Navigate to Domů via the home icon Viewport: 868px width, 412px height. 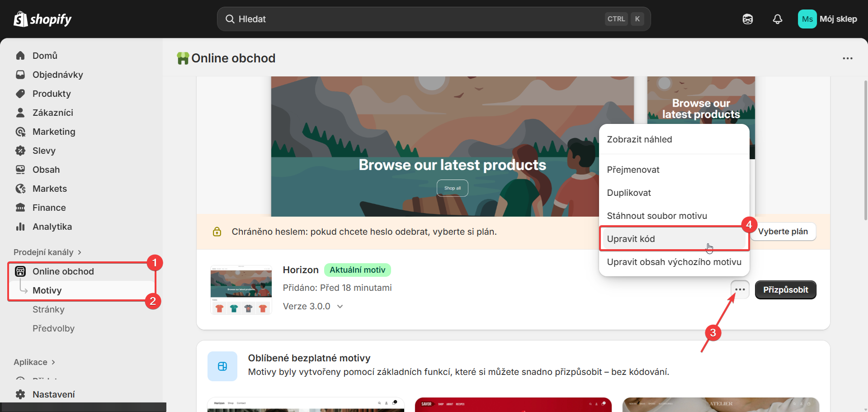[20, 55]
